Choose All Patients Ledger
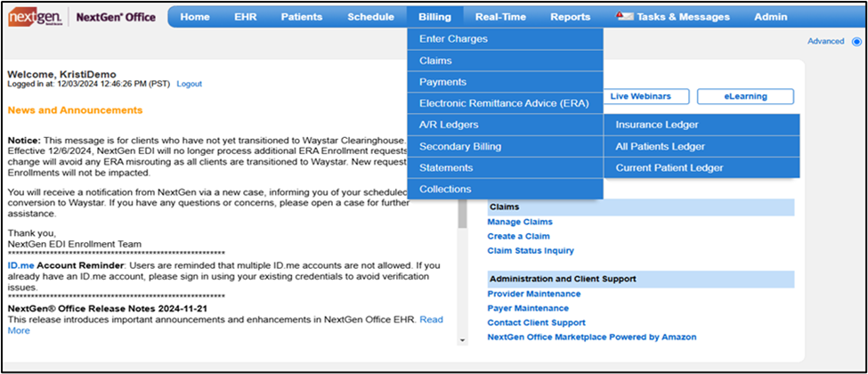The width and height of the screenshot is (868, 374). click(702, 147)
